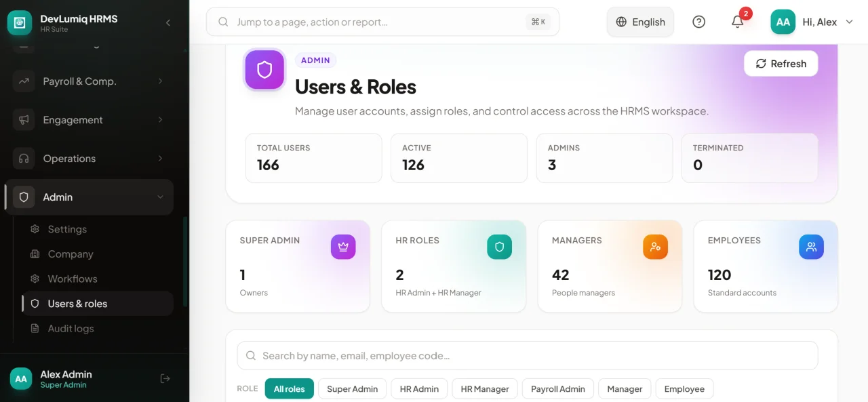Click the Search by name, email field
Screen dimensions: 868x402
point(528,355)
